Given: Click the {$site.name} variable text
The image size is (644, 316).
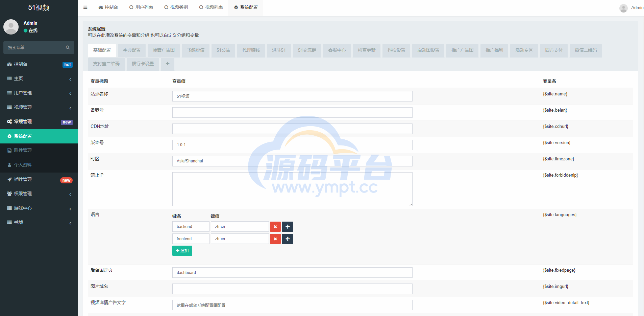Looking at the screenshot, I should point(555,94).
